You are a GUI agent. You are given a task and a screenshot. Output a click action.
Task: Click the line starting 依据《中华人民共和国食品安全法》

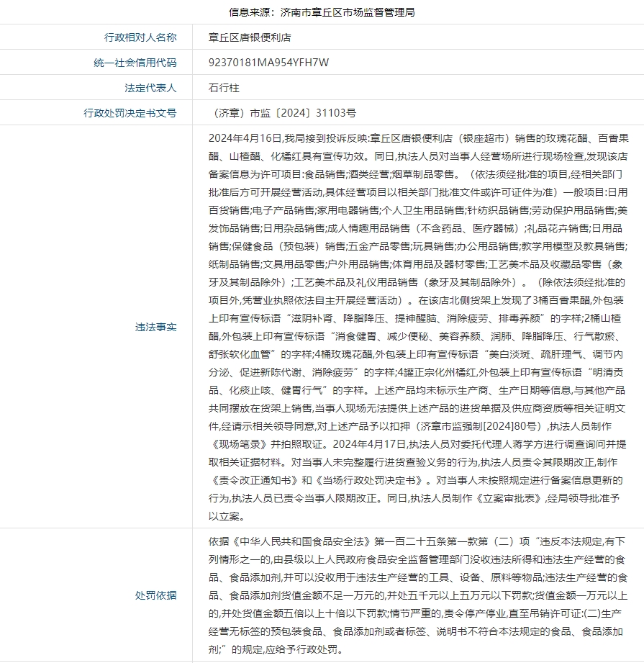(417, 541)
